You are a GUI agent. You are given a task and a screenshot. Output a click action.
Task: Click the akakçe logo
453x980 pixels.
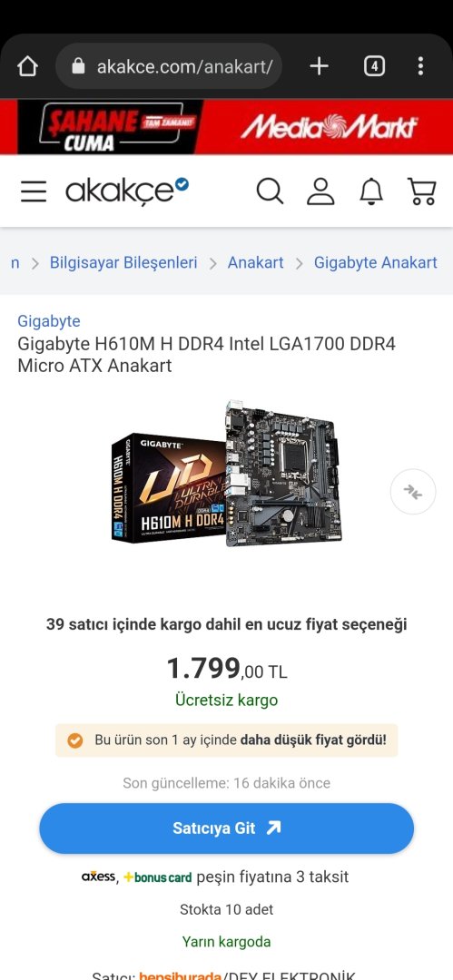127,191
